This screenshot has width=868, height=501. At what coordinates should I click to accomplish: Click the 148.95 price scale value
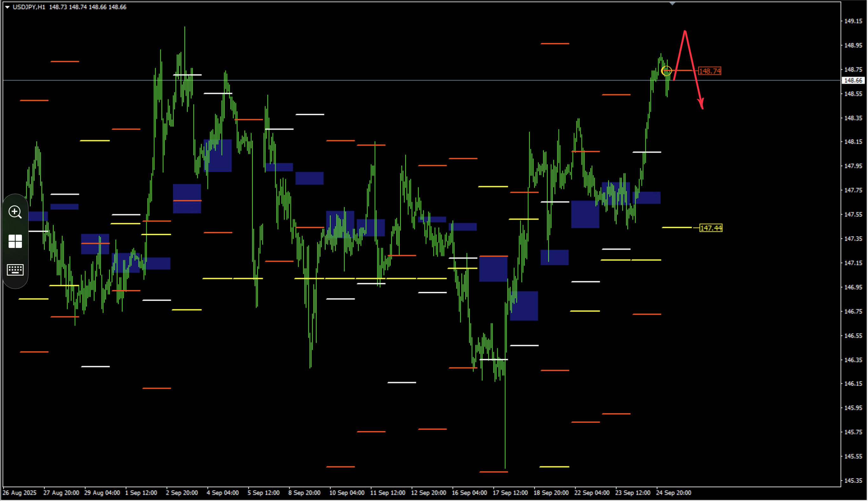tap(853, 45)
